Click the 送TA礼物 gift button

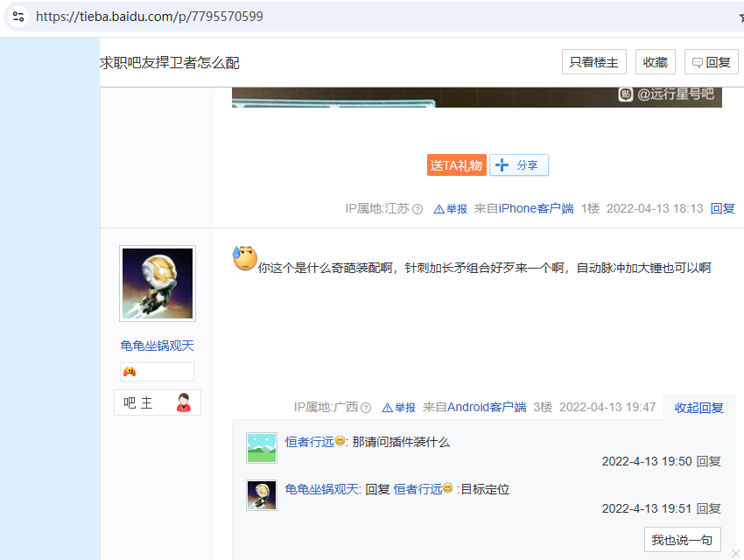click(456, 164)
